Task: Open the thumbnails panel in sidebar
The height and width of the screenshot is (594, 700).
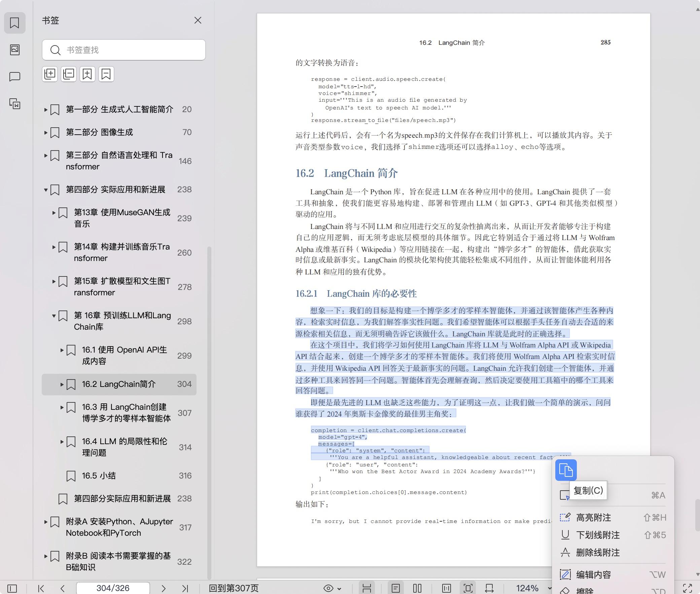Action: [x=14, y=50]
